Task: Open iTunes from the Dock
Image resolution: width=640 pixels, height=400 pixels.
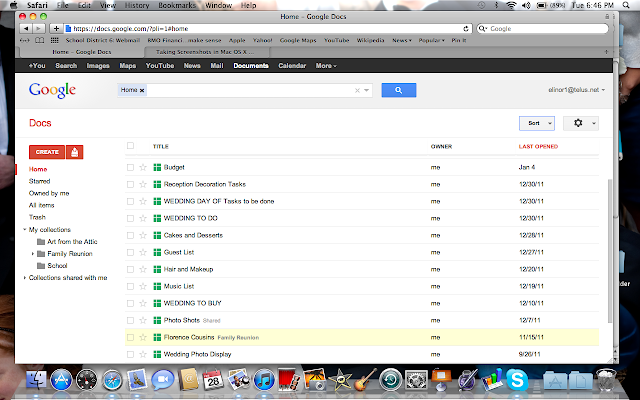Action: click(264, 380)
